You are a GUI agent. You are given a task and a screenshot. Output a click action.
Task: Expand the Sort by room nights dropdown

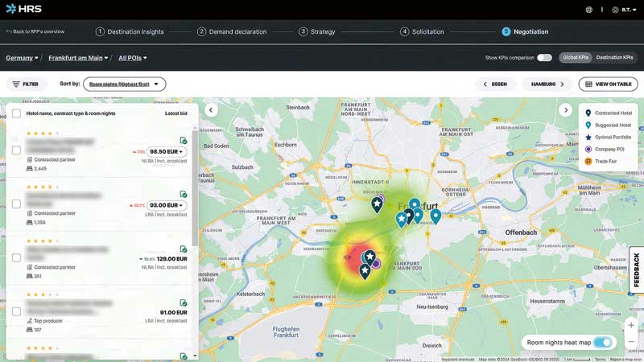pyautogui.click(x=125, y=84)
